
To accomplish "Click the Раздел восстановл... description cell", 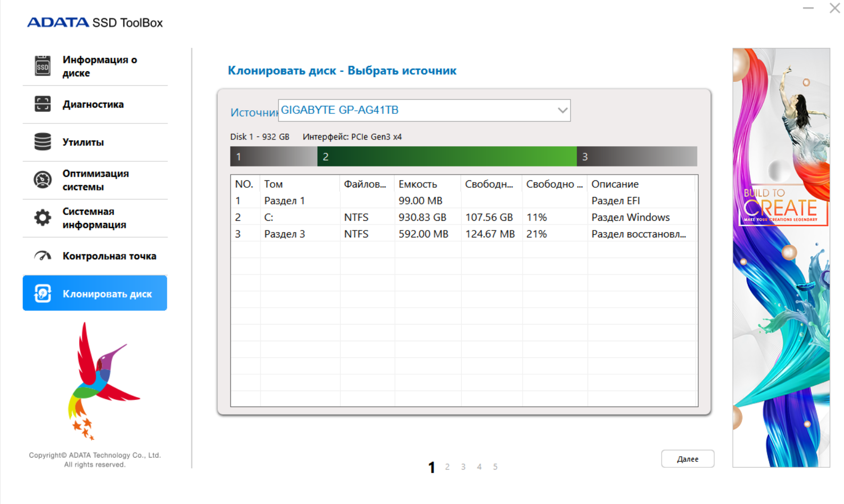I will tap(639, 234).
